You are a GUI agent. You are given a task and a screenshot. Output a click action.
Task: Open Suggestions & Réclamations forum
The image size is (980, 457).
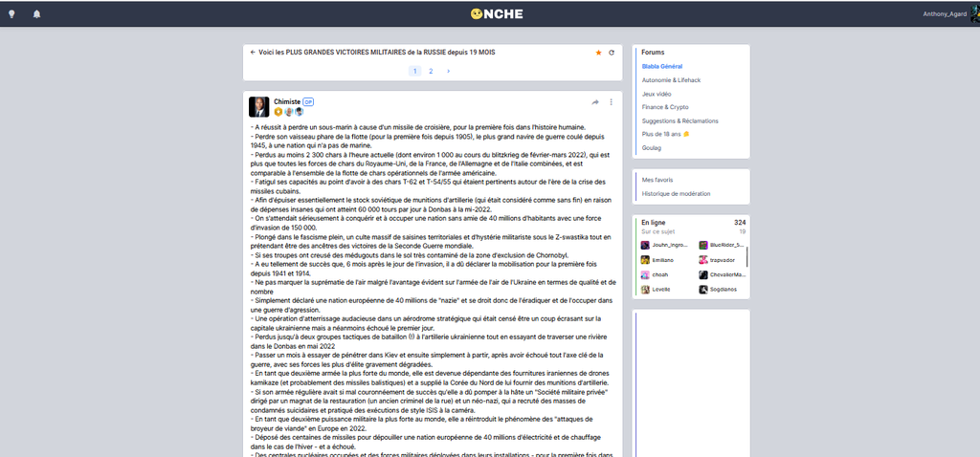pyautogui.click(x=680, y=121)
